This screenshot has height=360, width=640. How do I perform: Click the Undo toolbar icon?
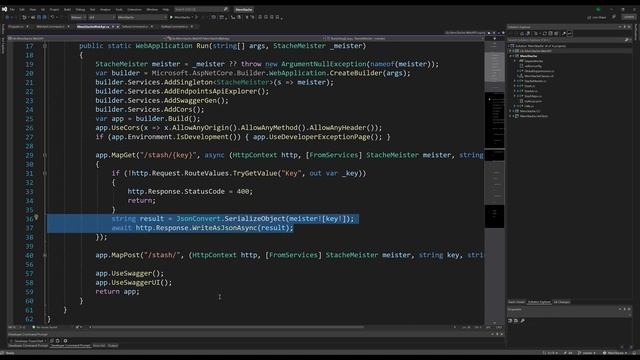coord(52,17)
